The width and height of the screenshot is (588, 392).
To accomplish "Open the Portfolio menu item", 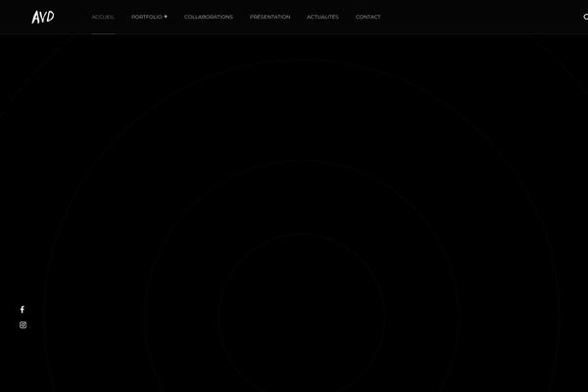I will (x=147, y=17).
